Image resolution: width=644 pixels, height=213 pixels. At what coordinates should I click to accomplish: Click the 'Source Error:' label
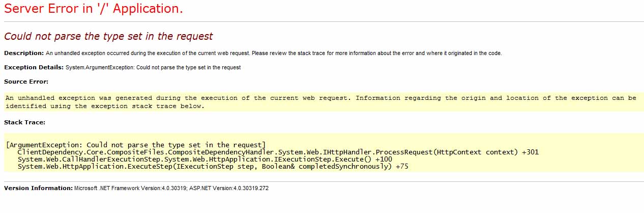pos(26,82)
